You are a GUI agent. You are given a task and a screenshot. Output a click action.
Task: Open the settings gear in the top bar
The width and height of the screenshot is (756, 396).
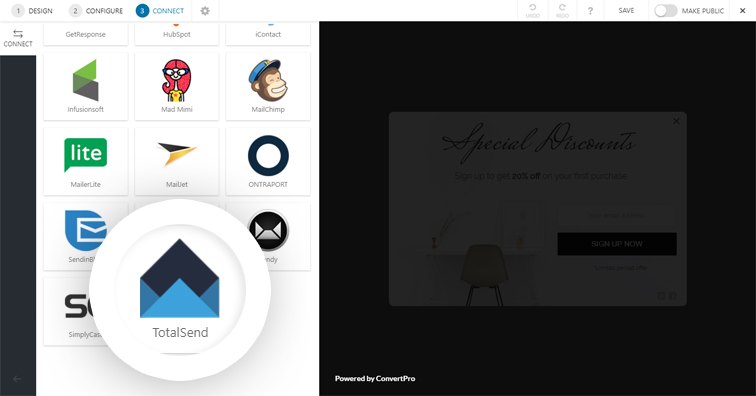tap(205, 11)
